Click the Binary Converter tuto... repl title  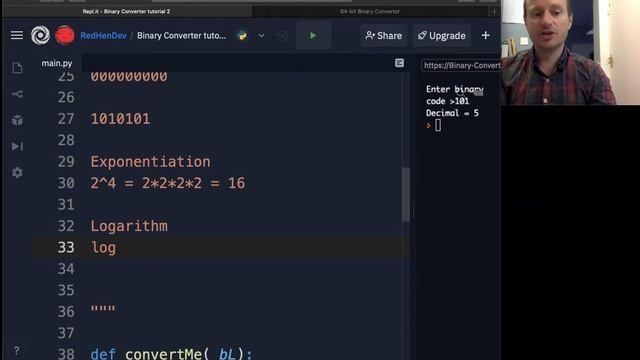[181, 36]
